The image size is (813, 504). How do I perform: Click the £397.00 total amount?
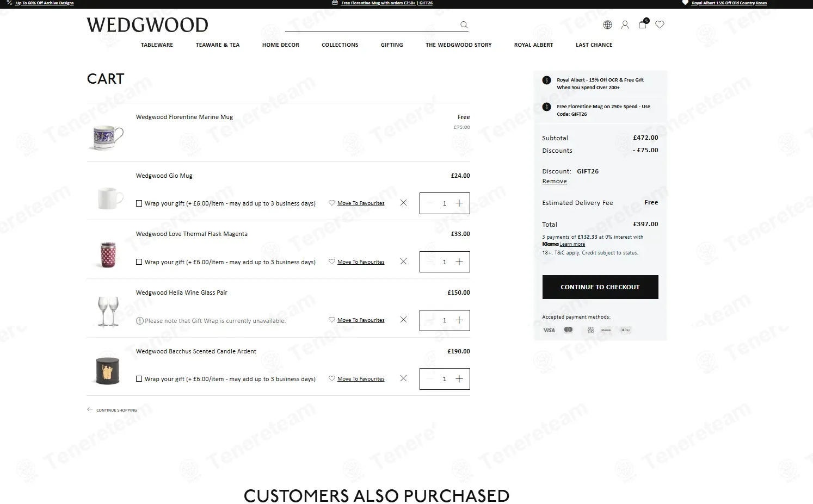(x=645, y=224)
